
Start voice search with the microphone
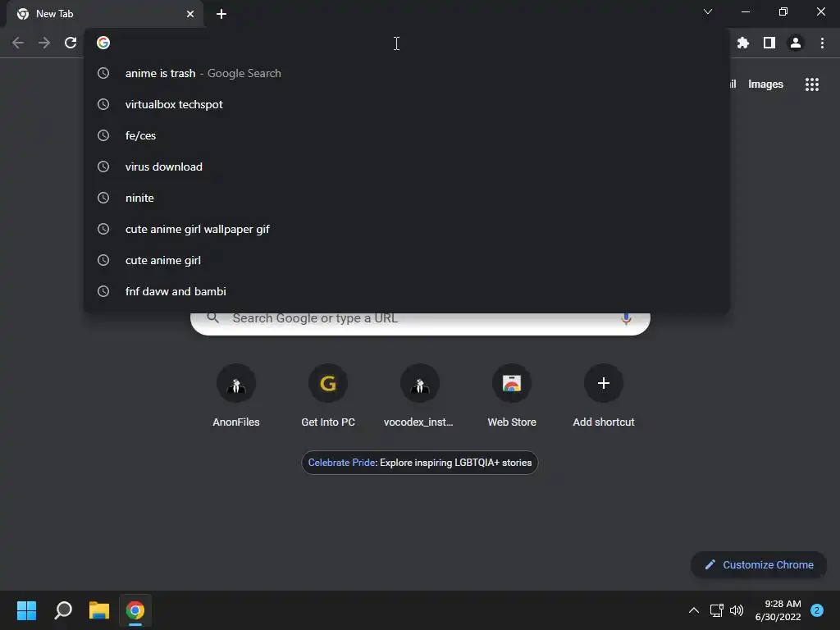(x=626, y=319)
